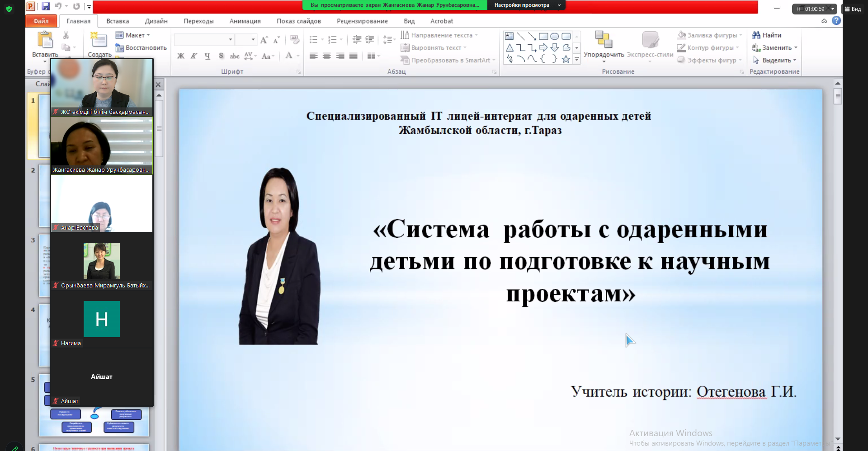Select the Rectangle shape in shapes gallery
Screen dimensions: 868x451
[543, 36]
